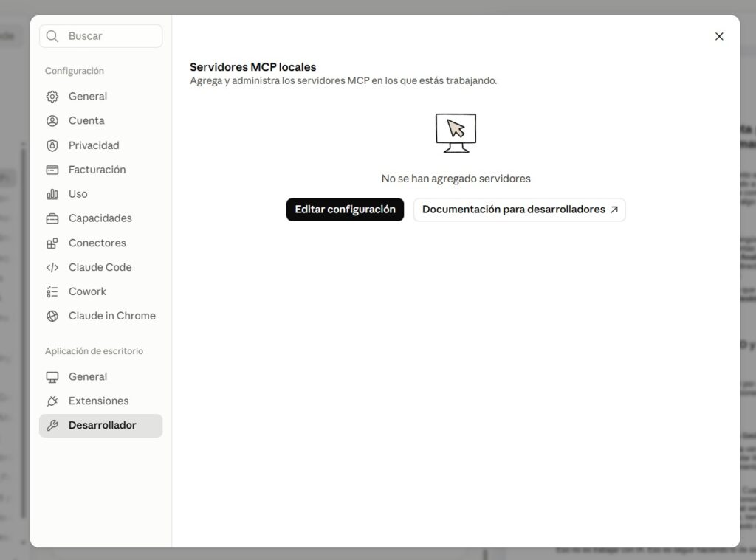Viewport: 756px width, 560px height.
Task: Open General under Configuración
Action: point(100,97)
